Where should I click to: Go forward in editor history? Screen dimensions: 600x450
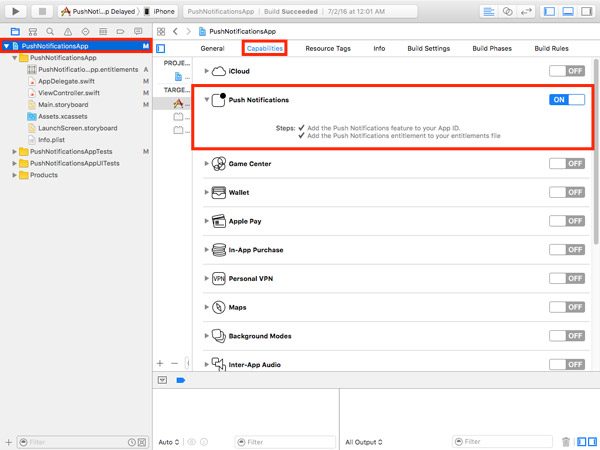(188, 31)
